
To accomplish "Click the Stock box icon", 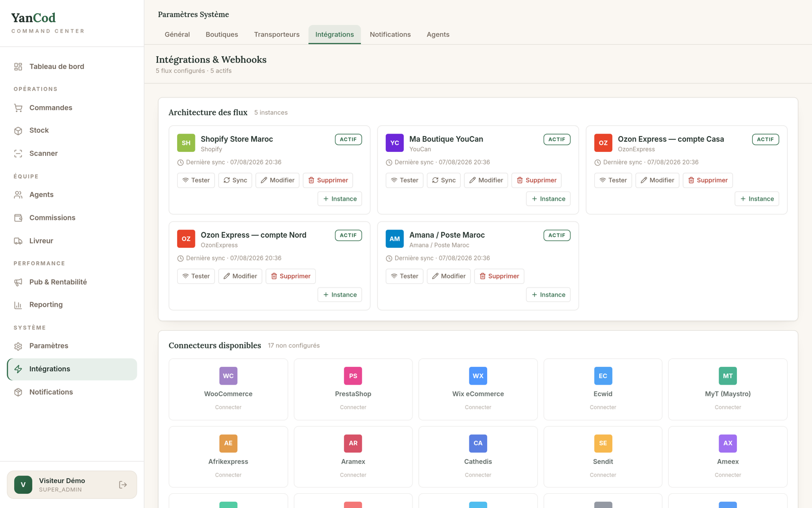I will pos(18,131).
